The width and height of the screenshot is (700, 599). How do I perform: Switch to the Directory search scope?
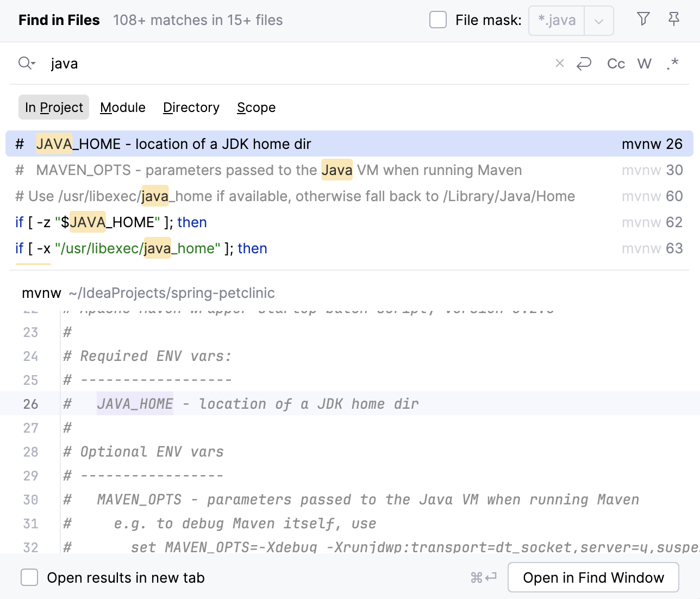[191, 107]
